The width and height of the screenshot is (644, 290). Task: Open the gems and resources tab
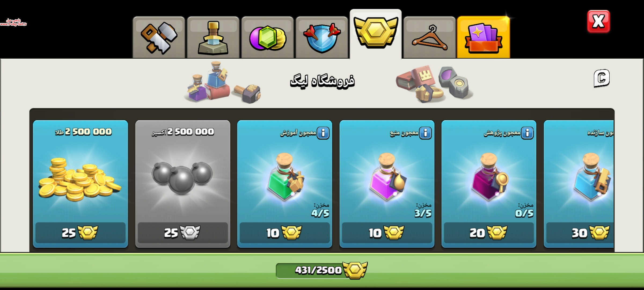tap(268, 38)
